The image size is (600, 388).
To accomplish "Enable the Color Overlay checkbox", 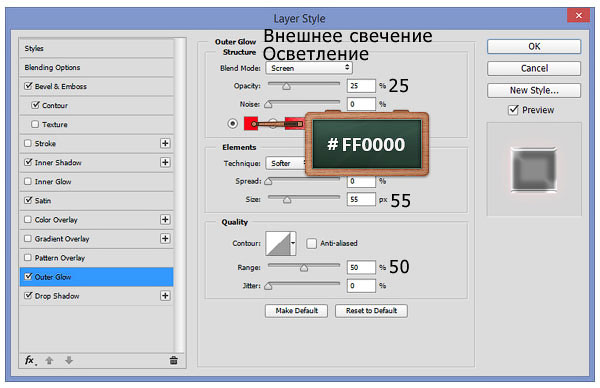I will click(28, 219).
